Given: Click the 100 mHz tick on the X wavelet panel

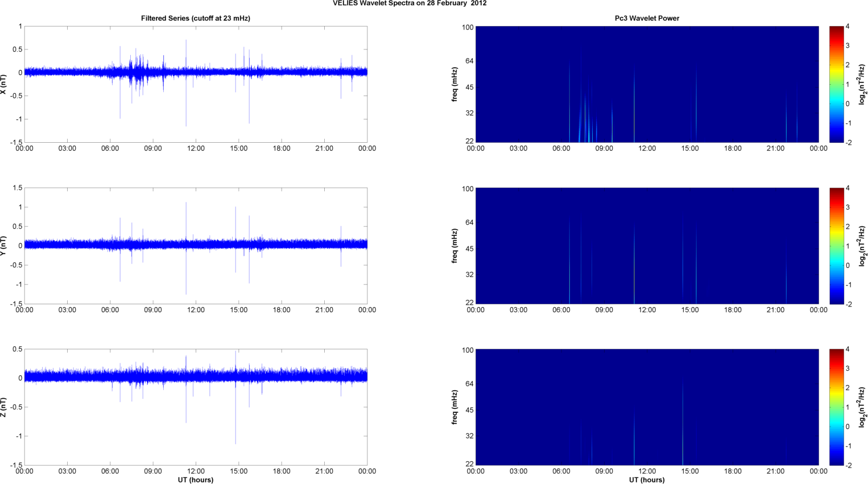Looking at the screenshot, I should 468,27.
